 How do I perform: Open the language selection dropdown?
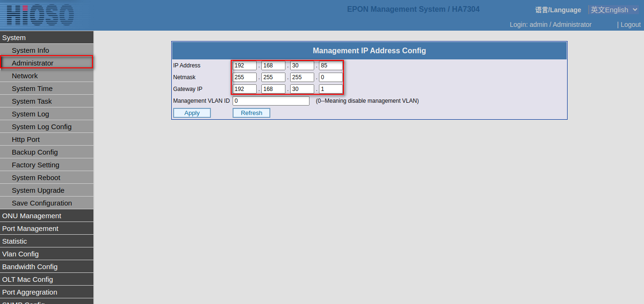(613, 10)
